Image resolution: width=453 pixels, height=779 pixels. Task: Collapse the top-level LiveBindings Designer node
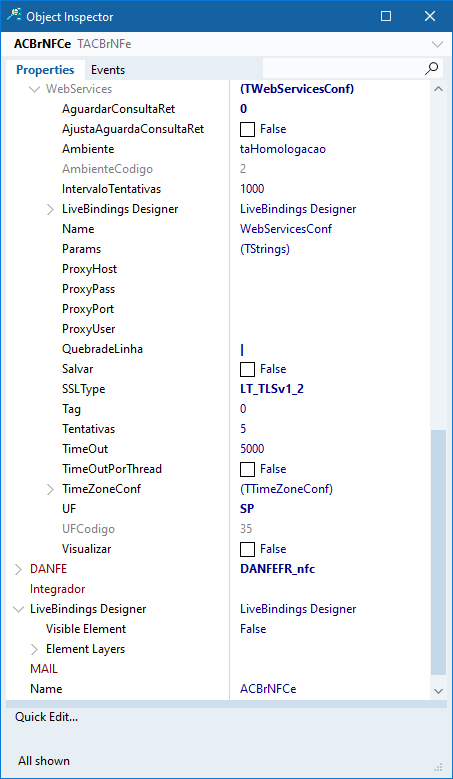[x=18, y=609]
